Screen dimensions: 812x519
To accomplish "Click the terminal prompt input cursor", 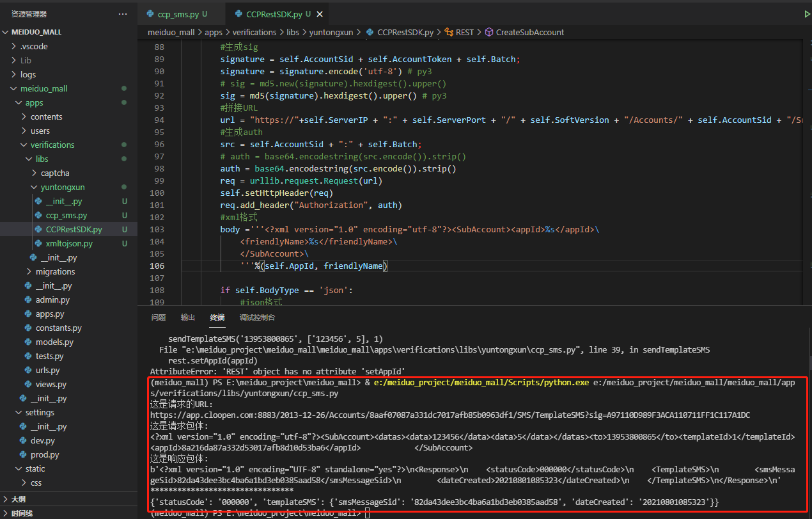I will pos(367,514).
